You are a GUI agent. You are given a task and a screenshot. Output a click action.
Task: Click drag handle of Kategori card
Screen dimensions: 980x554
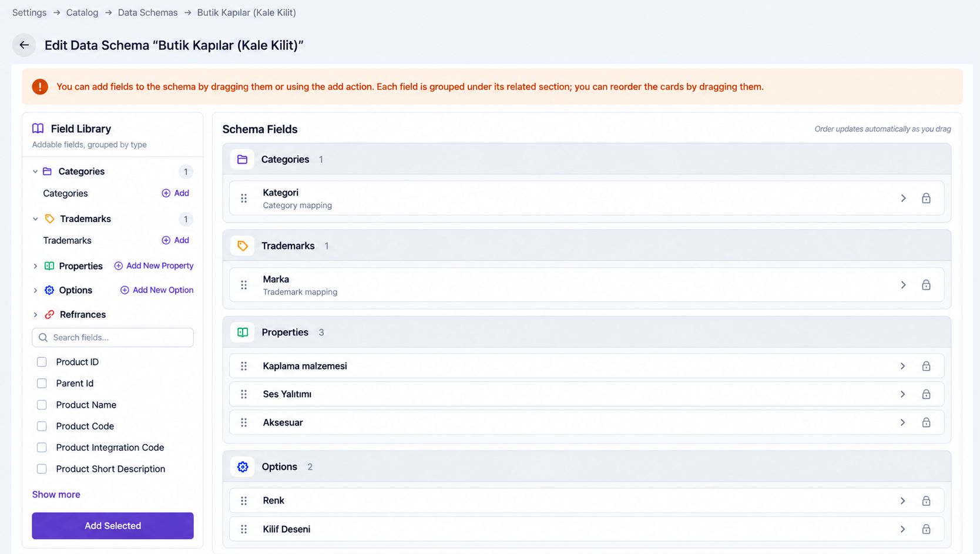(244, 199)
